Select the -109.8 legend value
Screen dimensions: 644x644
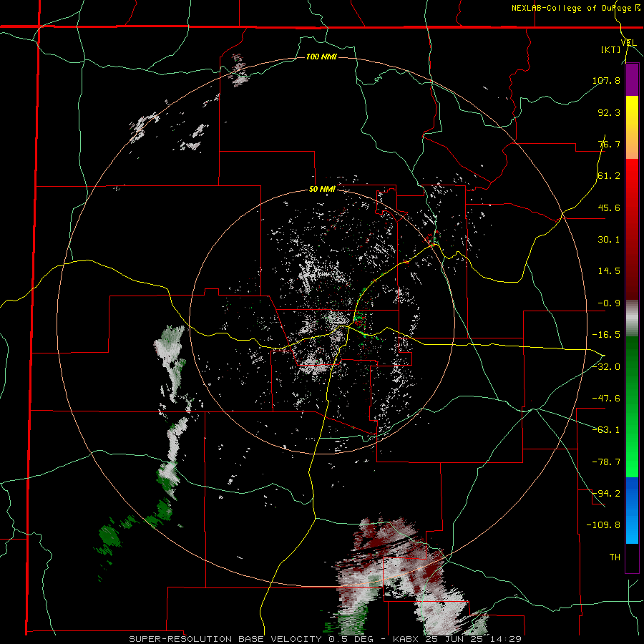(604, 525)
